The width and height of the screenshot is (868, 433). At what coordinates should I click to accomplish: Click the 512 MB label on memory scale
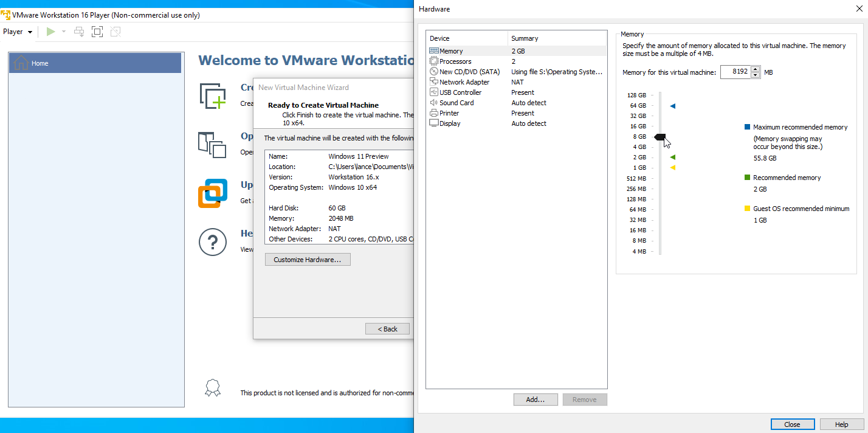pos(636,178)
